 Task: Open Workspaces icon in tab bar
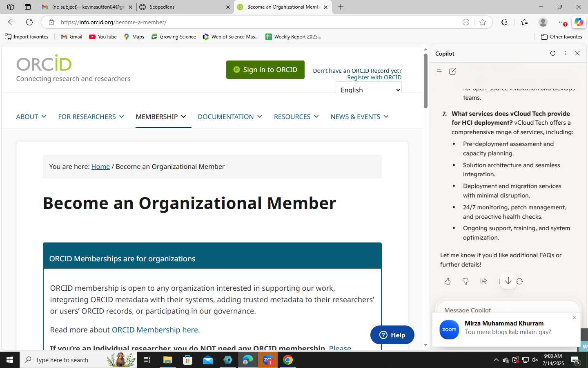(x=11, y=7)
